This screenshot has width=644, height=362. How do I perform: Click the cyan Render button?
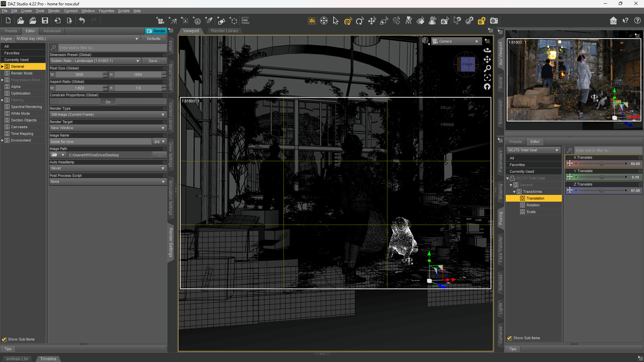point(156,31)
